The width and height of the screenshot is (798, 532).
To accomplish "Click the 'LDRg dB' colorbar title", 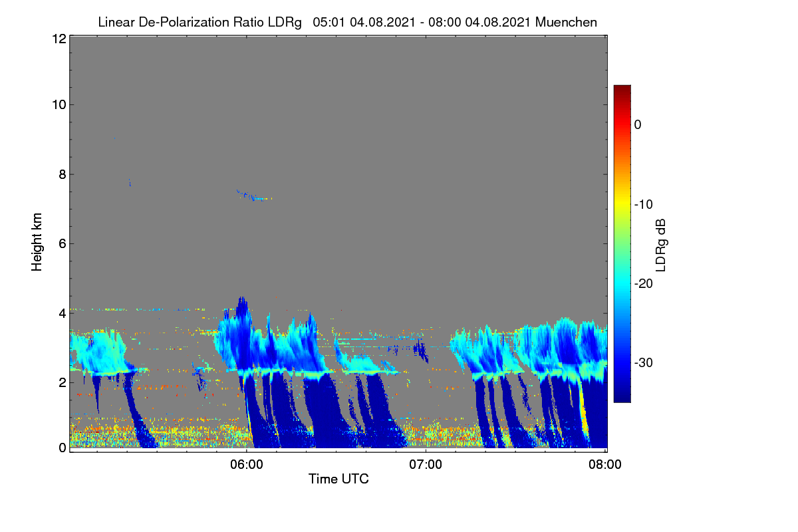I will pyautogui.click(x=661, y=244).
